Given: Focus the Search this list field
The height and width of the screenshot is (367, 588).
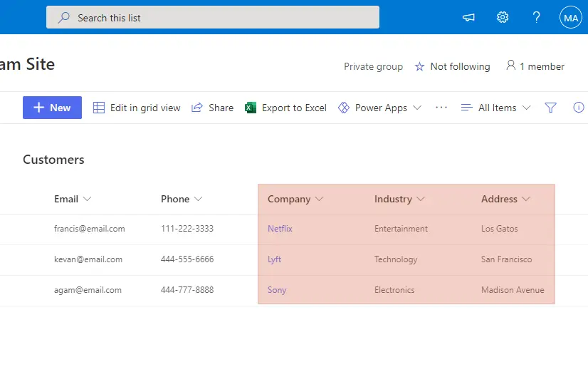Looking at the screenshot, I should tap(213, 17).
